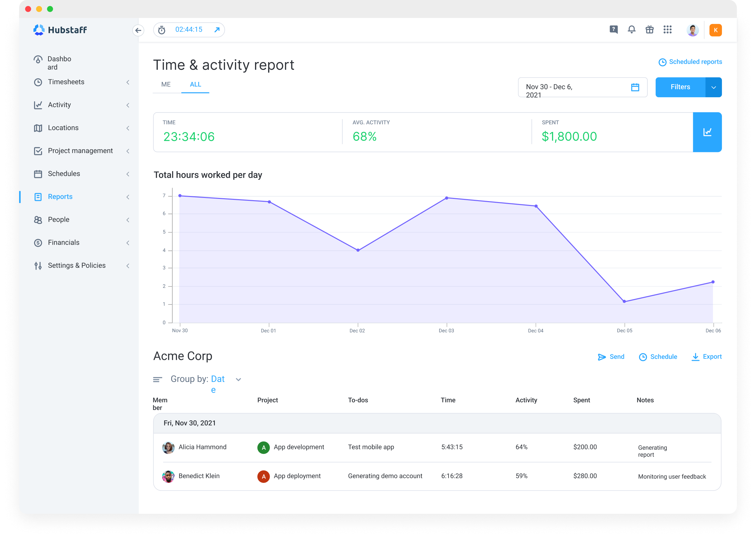Collapse the Settings & Policies chevron
Image resolution: width=756 pixels, height=538 pixels.
pos(128,265)
